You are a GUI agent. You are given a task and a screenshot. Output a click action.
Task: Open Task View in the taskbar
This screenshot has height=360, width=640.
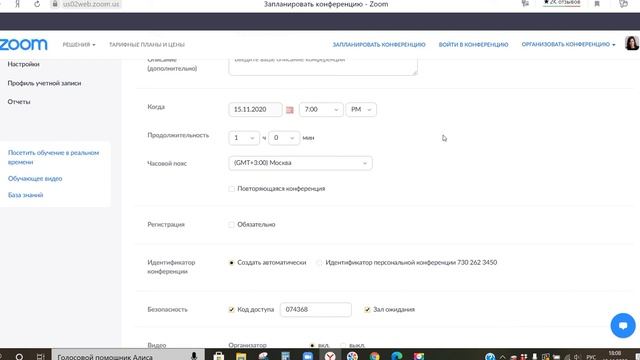[x=40, y=356]
